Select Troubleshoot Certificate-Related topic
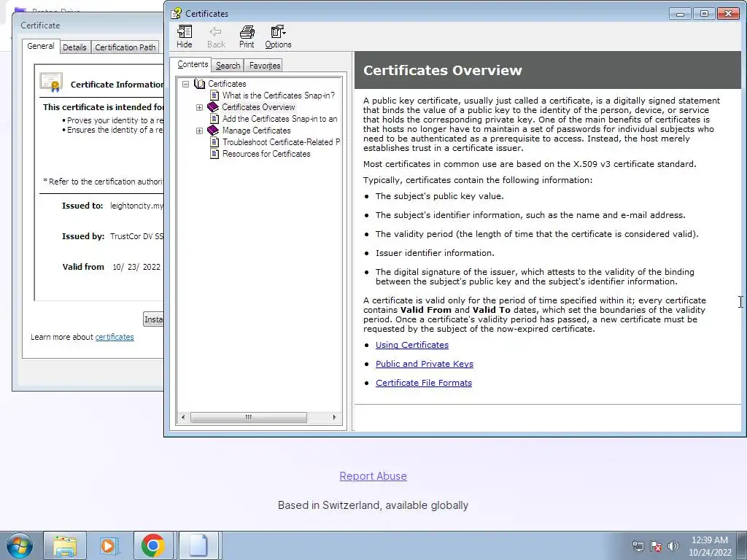Image resolution: width=747 pixels, height=560 pixels. coord(281,142)
